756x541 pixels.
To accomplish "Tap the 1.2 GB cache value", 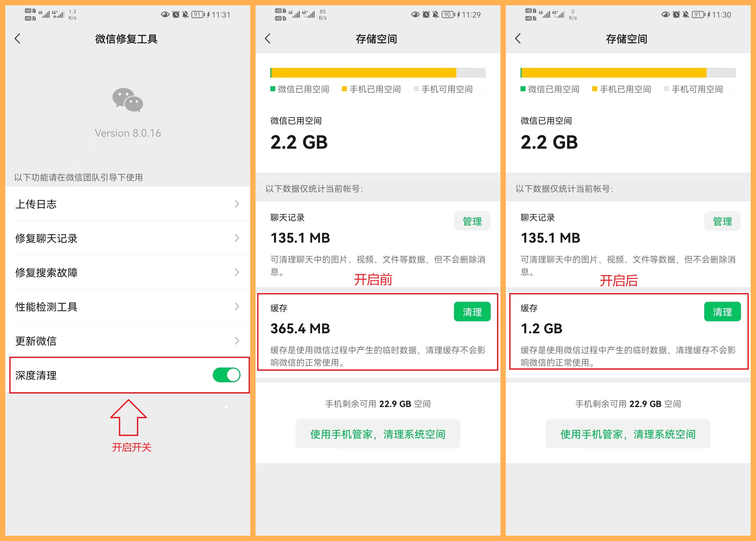I will 541,329.
